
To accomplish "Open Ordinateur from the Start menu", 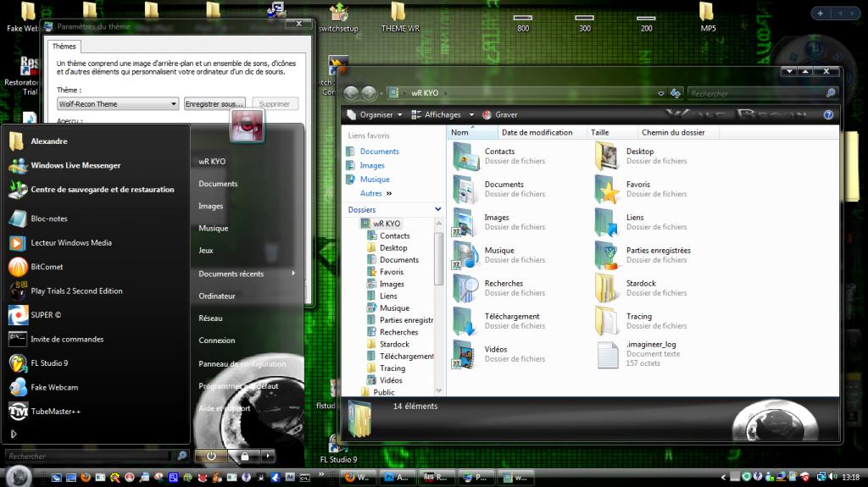I will pyautogui.click(x=217, y=296).
